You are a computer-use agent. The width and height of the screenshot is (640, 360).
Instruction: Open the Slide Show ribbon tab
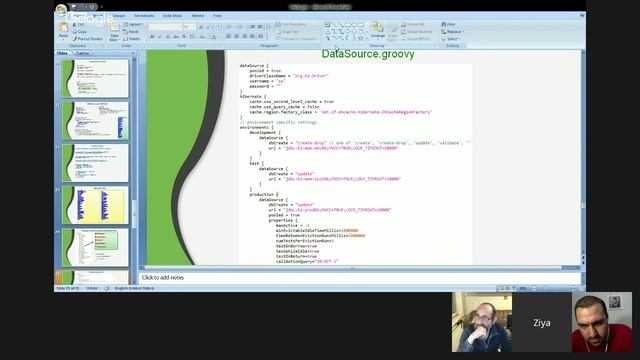172,16
